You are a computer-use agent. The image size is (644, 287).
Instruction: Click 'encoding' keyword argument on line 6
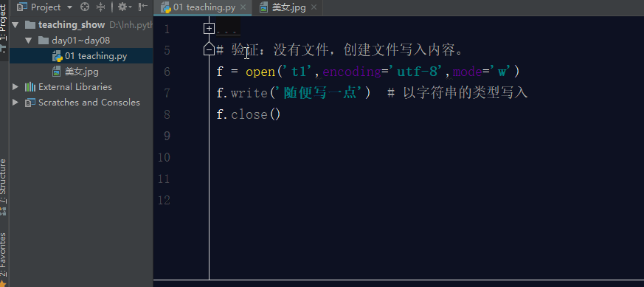pos(352,72)
